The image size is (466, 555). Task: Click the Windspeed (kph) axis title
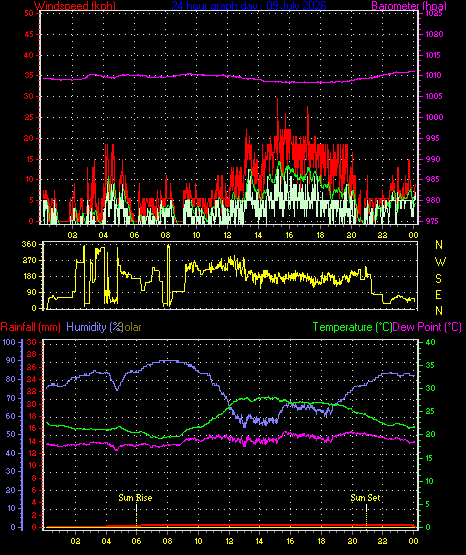(x=75, y=5)
